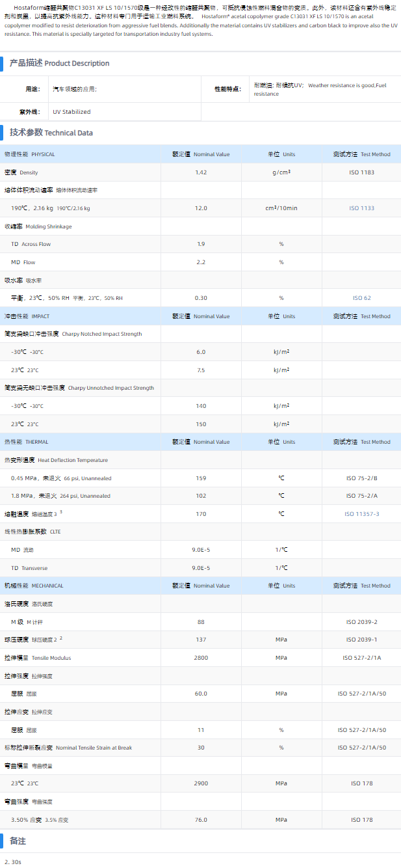Screen dimensions: 401x868
Task: Click the 备注 notes section heading
Action: coord(18,841)
